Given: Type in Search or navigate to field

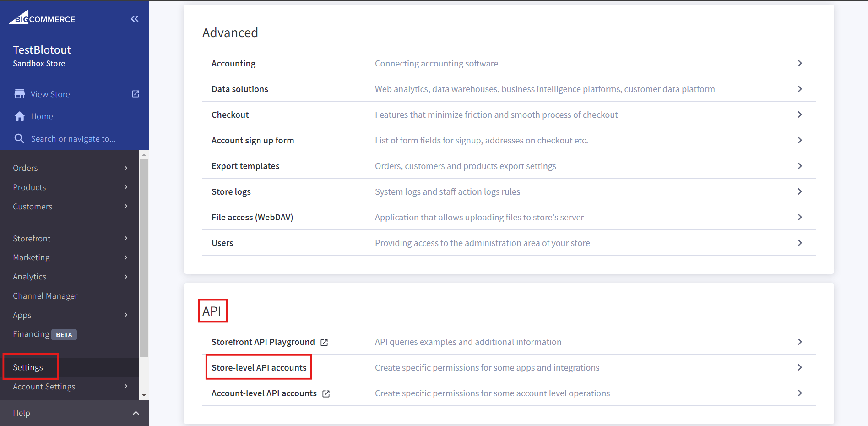Looking at the screenshot, I should (x=73, y=139).
